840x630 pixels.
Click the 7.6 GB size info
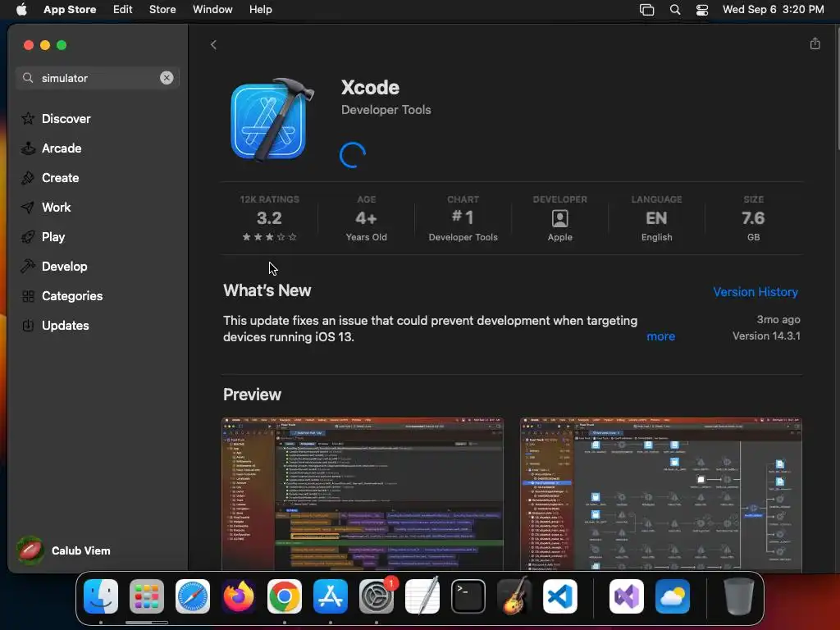coord(753,218)
